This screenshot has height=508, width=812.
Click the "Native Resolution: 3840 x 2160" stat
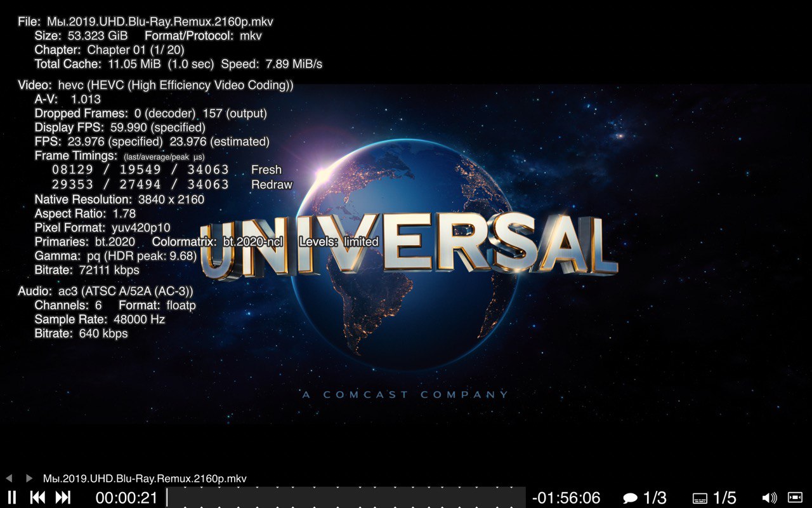[120, 199]
